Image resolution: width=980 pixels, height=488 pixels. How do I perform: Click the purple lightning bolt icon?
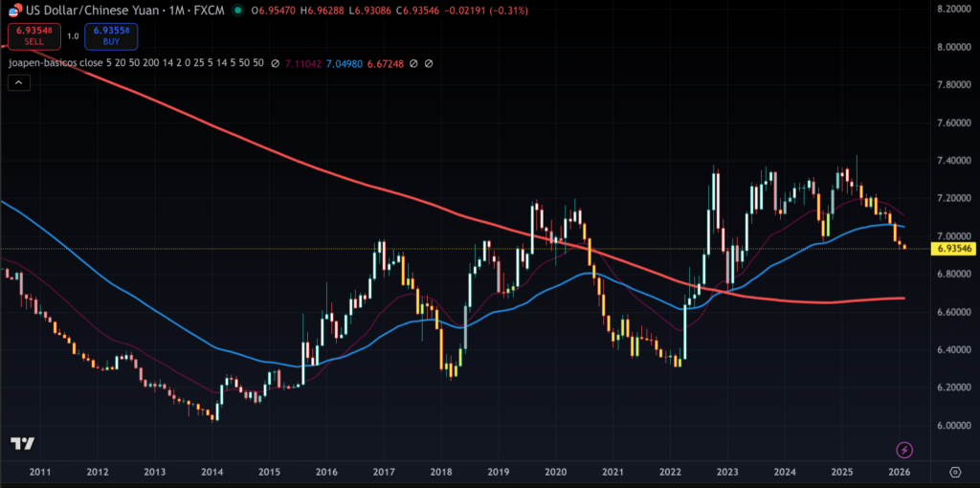[903, 449]
